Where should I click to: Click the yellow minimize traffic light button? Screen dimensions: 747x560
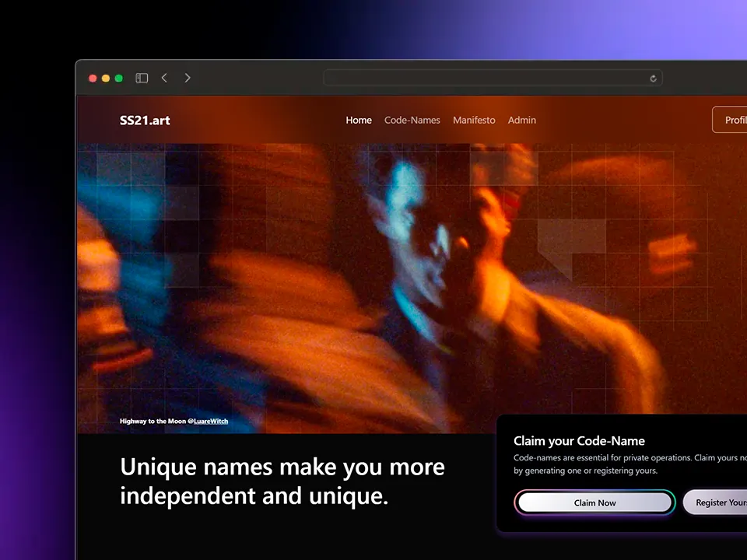(x=105, y=78)
